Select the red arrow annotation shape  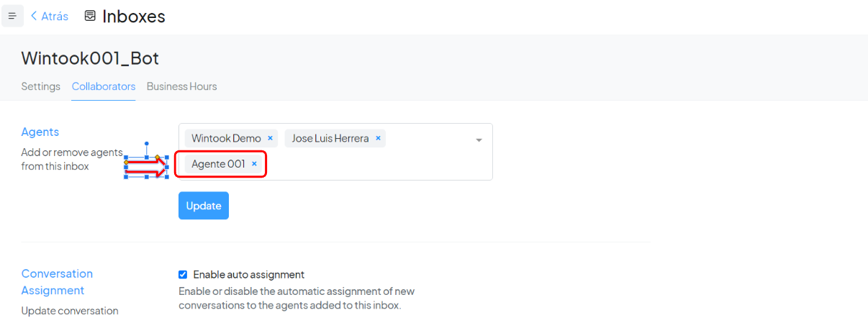[x=143, y=167]
